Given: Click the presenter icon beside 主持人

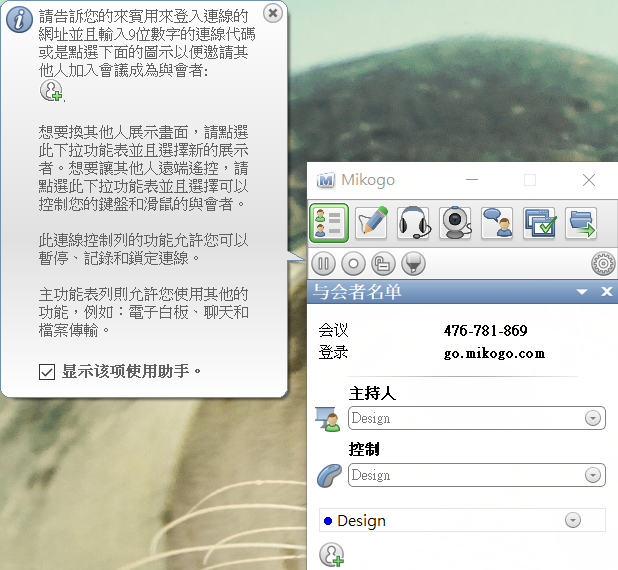Looking at the screenshot, I should pos(328,419).
